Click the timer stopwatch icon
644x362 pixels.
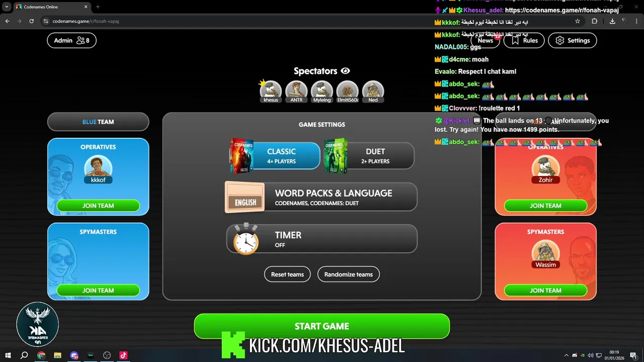click(x=246, y=239)
